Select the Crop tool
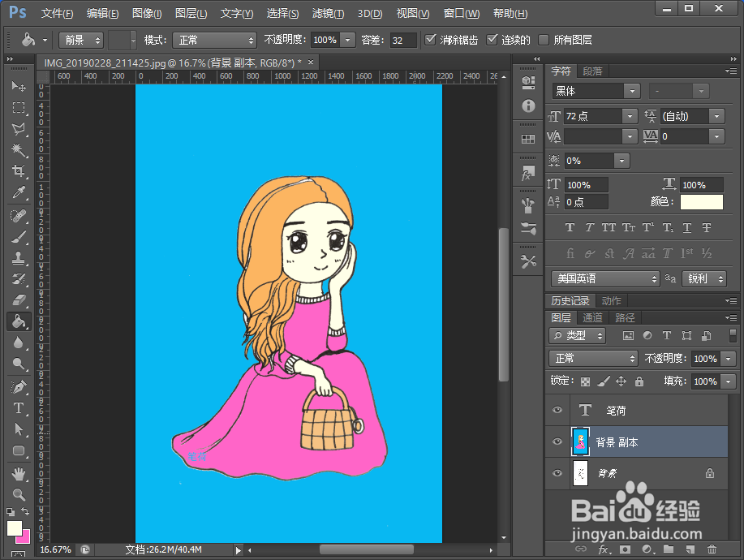The height and width of the screenshot is (560, 744). (19, 171)
